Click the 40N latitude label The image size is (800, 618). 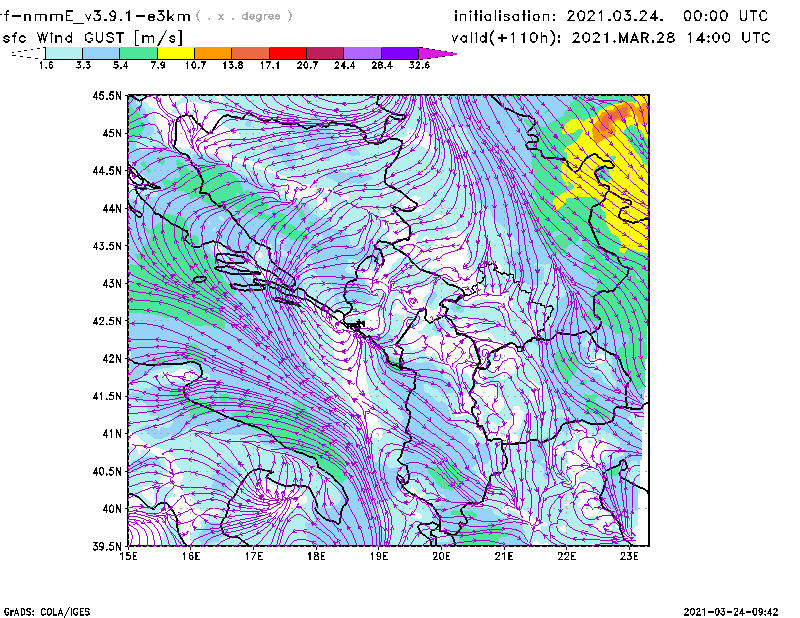point(112,509)
